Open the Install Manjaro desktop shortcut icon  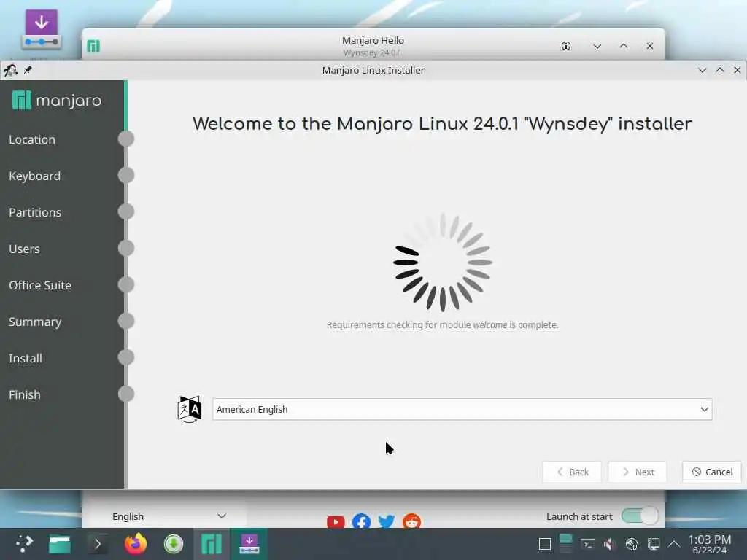(x=42, y=30)
